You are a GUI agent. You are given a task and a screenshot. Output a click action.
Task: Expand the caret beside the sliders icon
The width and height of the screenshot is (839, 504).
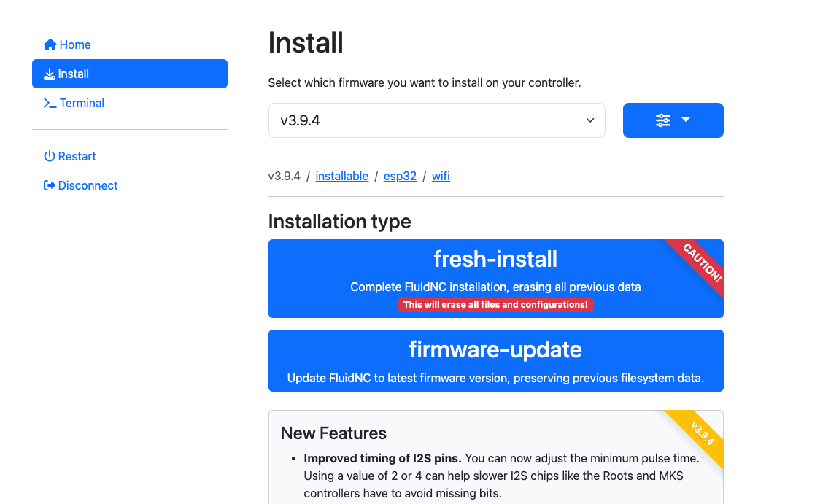tap(686, 120)
